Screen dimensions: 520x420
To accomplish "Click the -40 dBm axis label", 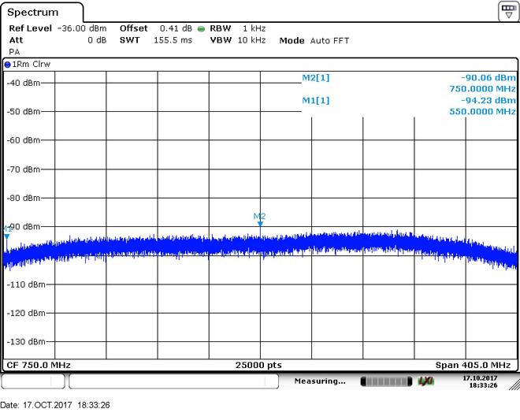I will (24, 83).
